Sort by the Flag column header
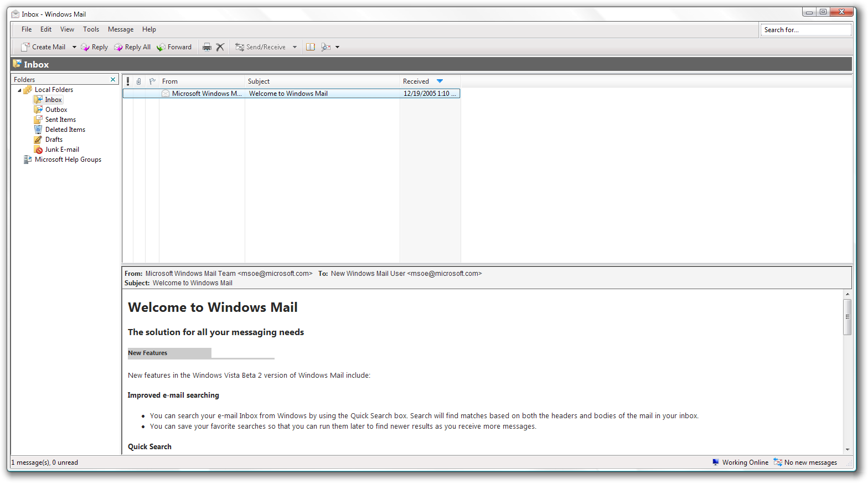 point(152,81)
